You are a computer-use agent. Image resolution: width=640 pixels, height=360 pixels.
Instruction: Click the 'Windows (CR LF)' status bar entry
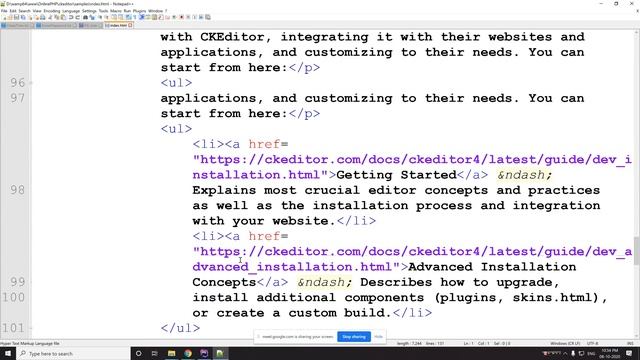(x=565, y=344)
